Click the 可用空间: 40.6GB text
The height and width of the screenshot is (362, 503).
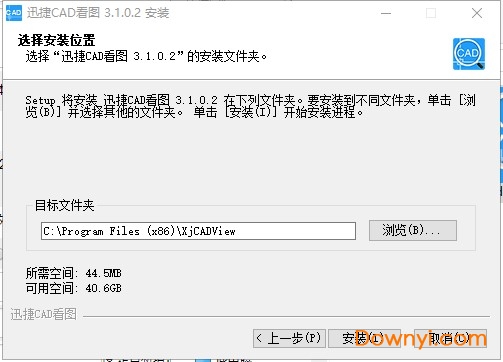pos(74,288)
